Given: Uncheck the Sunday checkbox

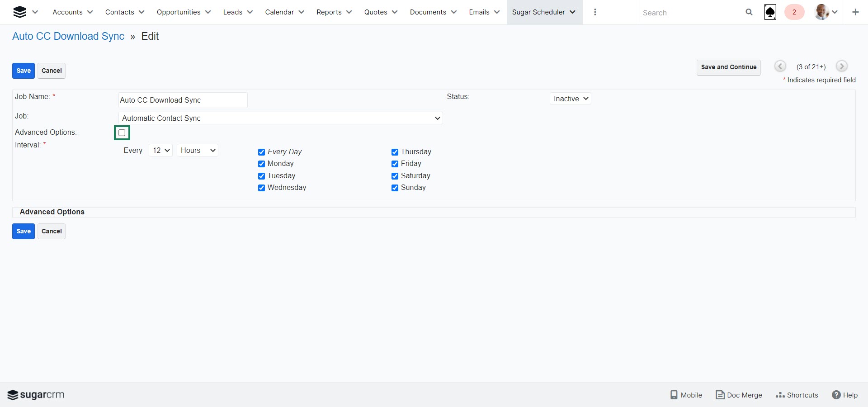Looking at the screenshot, I should pos(395,188).
